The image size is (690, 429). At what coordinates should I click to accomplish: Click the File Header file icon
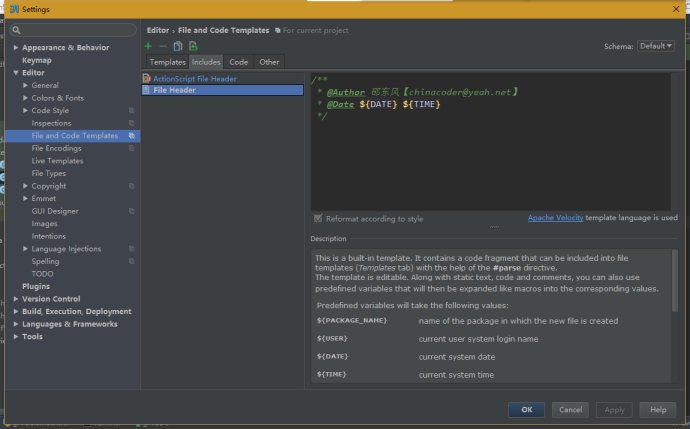point(147,90)
